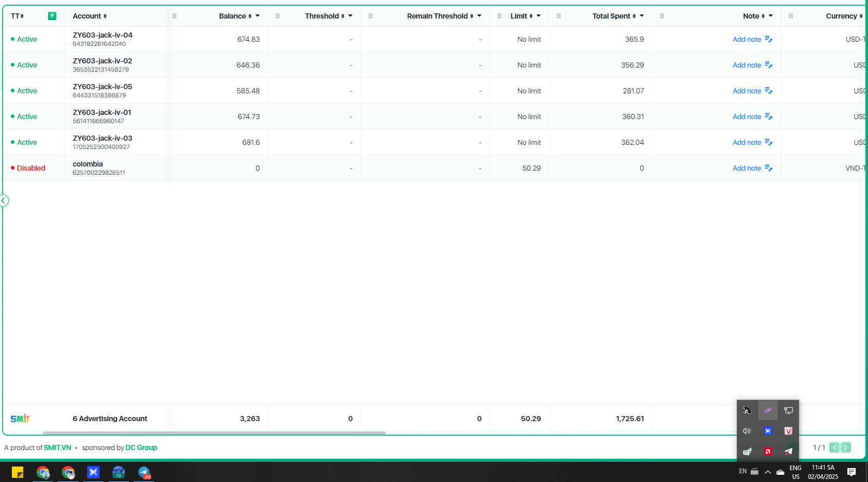Add note for ZY603-jack-iv-04

coord(747,39)
